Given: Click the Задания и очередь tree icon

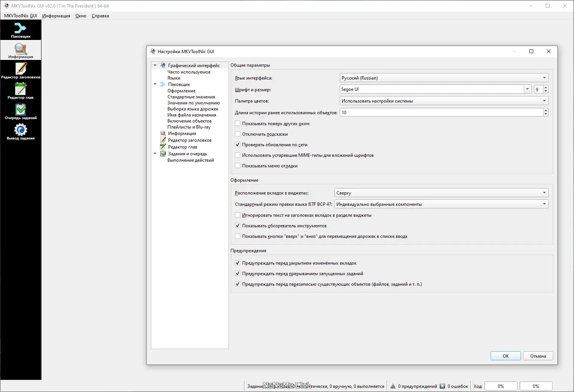Looking at the screenshot, I should [x=163, y=154].
